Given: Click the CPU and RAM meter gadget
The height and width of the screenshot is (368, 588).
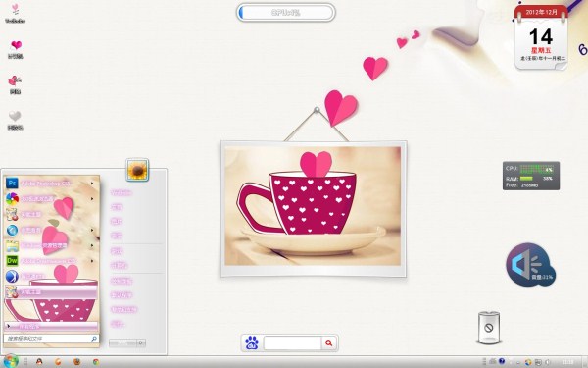Looking at the screenshot, I should point(531,176).
